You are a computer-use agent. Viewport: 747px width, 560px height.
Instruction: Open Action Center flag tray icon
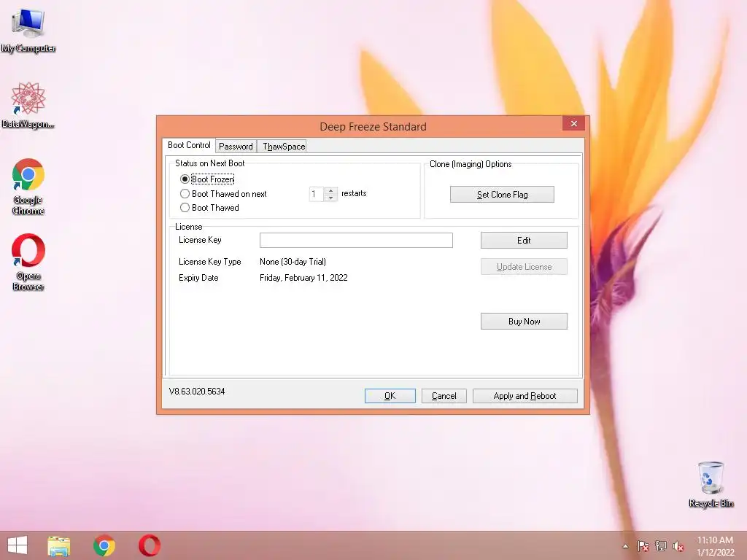click(643, 546)
